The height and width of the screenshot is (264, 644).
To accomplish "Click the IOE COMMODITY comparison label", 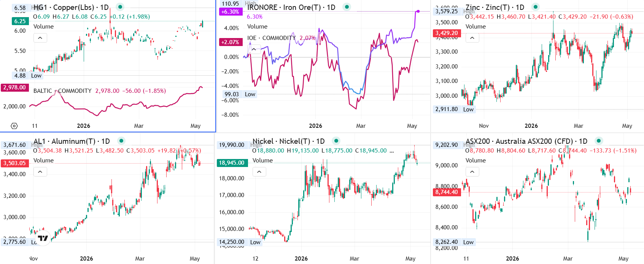I will pyautogui.click(x=271, y=38).
